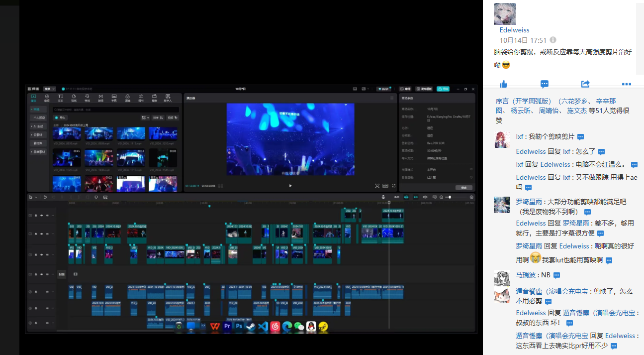Image resolution: width=644 pixels, height=355 pixels.
Task: Zoom in the timeline with the plus icon
Action: 471,197
